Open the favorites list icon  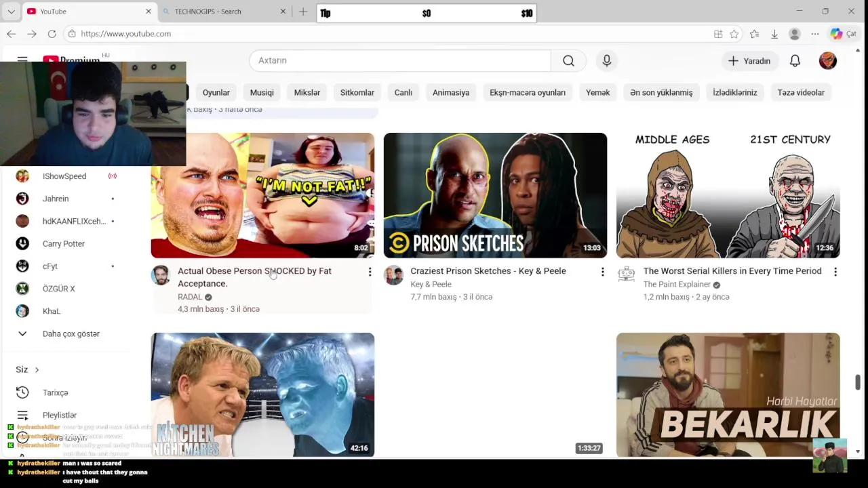pyautogui.click(x=754, y=34)
